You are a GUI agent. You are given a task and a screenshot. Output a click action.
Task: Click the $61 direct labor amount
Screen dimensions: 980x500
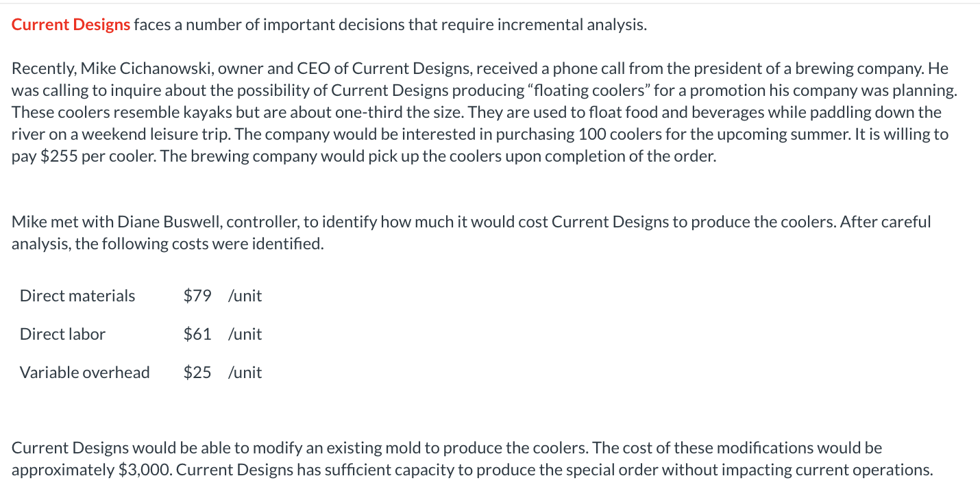coord(197,334)
